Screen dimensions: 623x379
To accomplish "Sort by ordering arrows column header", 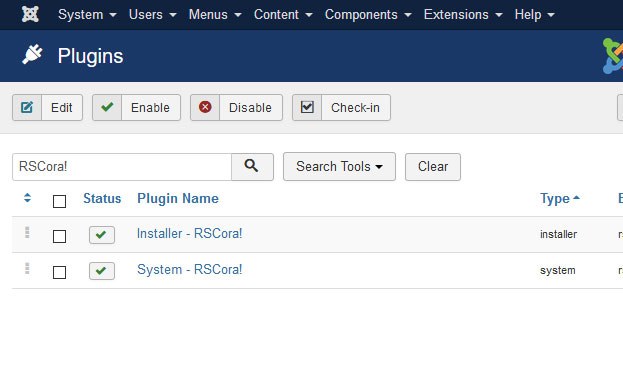I will (27, 198).
